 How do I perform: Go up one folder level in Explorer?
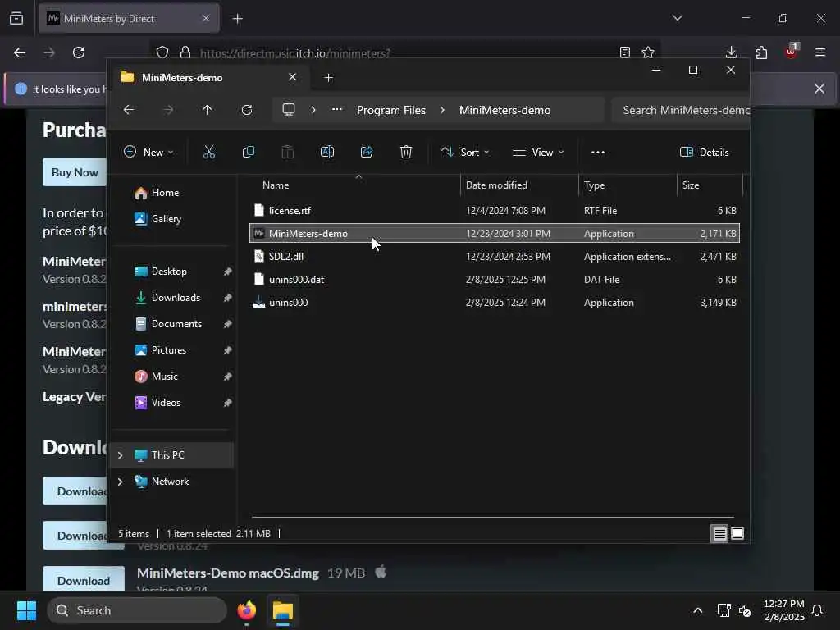(208, 110)
